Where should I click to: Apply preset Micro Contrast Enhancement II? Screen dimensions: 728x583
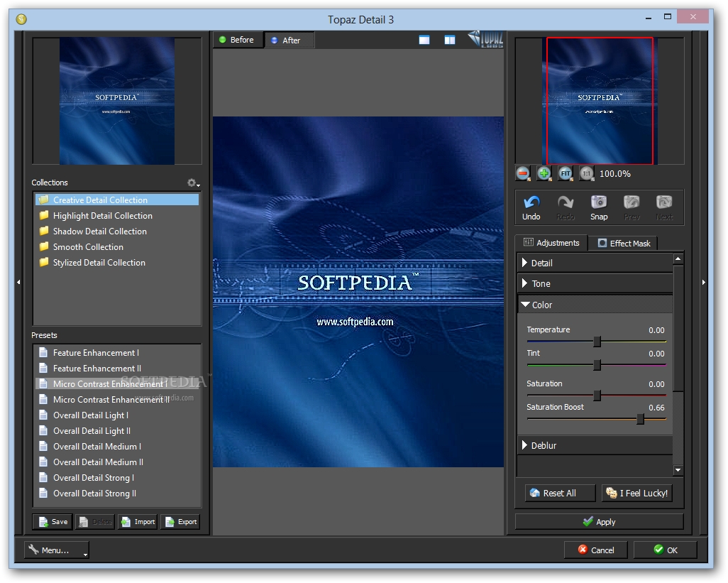[117, 400]
